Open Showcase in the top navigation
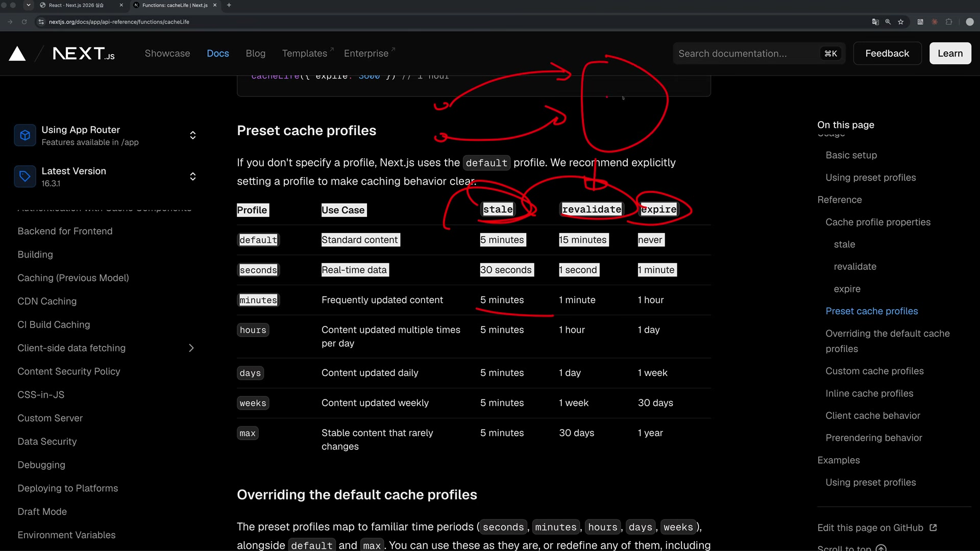Viewport: 980px width, 551px height. [167, 54]
